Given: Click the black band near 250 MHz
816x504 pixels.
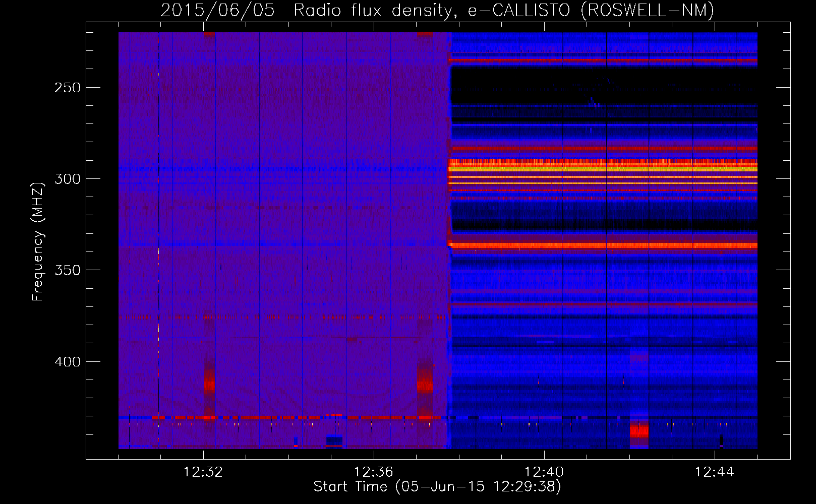Looking at the screenshot, I should click(603, 86).
